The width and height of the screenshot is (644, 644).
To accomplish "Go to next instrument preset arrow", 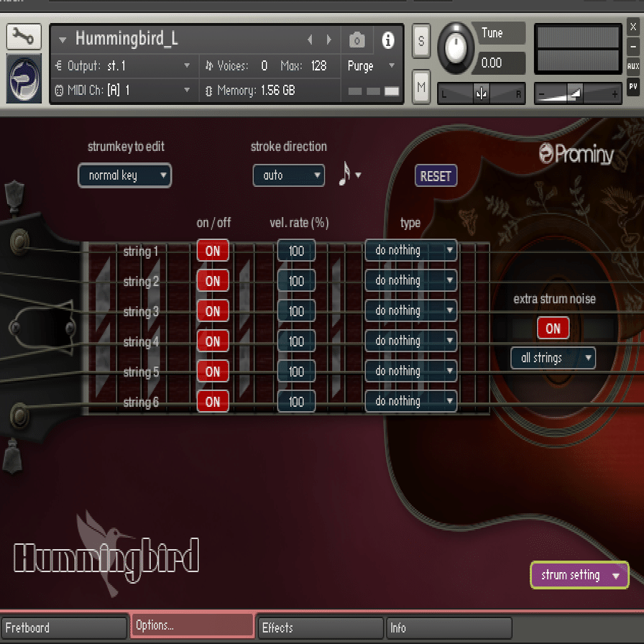I will [x=328, y=40].
